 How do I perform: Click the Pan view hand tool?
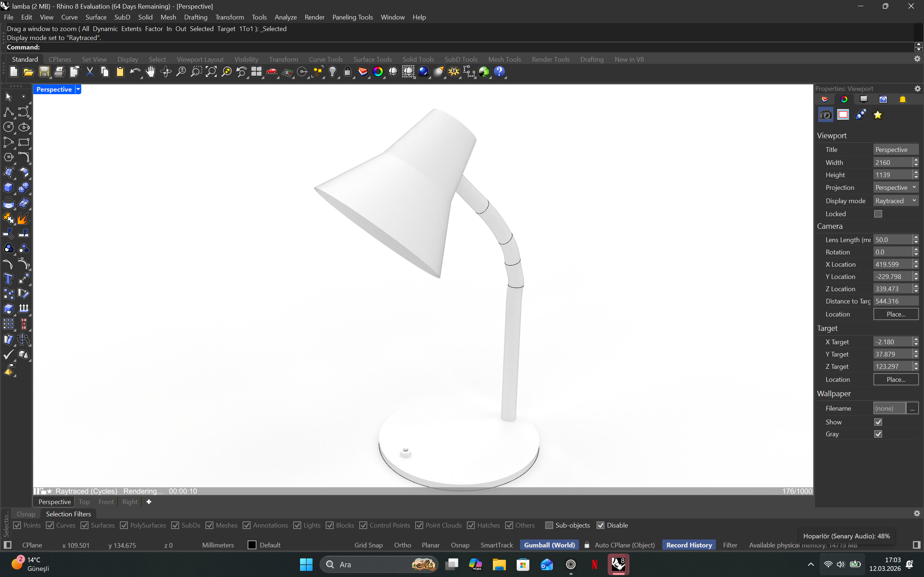(151, 72)
